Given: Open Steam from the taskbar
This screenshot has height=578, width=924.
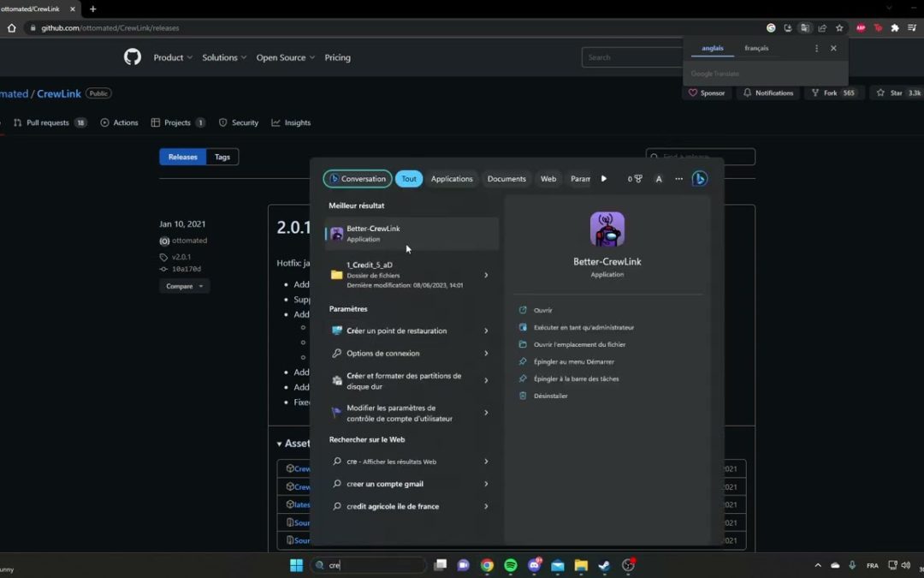Looking at the screenshot, I should (604, 565).
